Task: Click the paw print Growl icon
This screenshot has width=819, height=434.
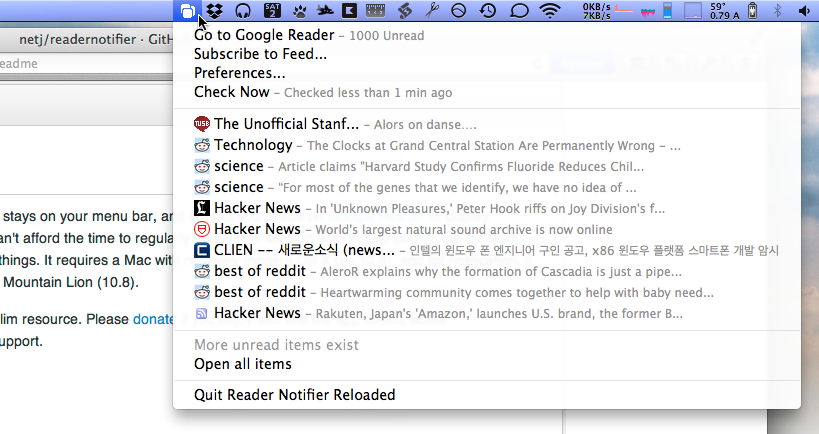Action: click(x=300, y=10)
